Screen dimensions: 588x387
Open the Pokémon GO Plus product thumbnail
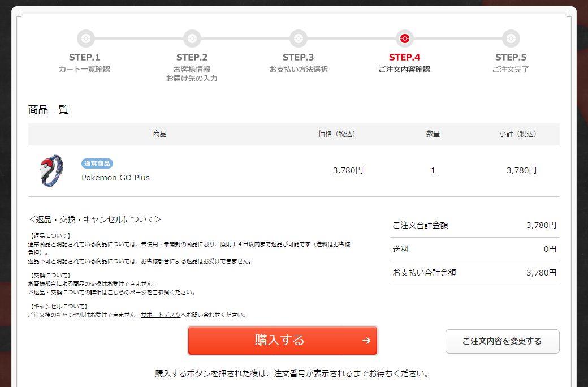click(51, 170)
